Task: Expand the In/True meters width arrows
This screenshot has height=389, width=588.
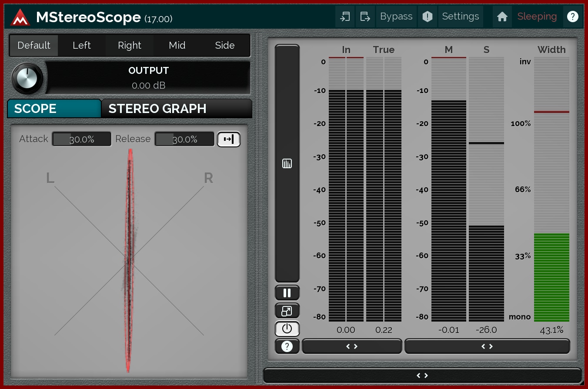Action: point(352,346)
